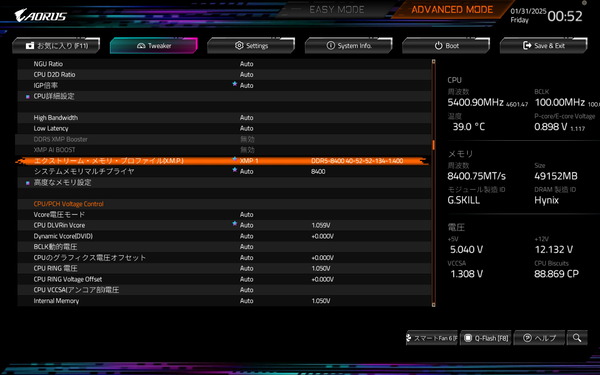Click the star beside システムメモリマルチプライヤ Auto
This screenshot has height=375, width=600.
[x=235, y=170]
